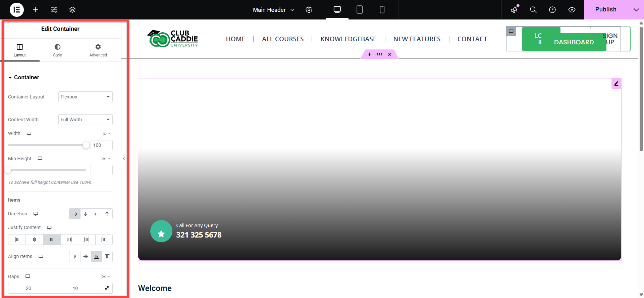
Task: Open the Elementor main menu logo
Action: click(17, 10)
